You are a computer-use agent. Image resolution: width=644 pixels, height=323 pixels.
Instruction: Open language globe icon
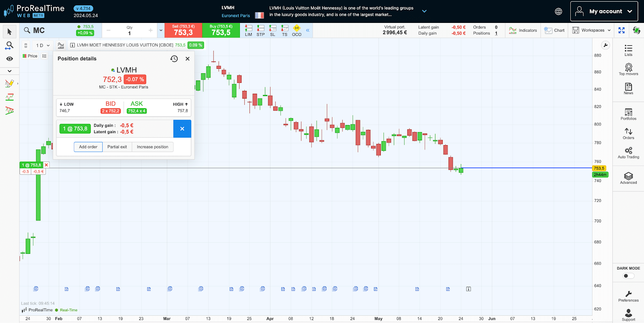[558, 11]
